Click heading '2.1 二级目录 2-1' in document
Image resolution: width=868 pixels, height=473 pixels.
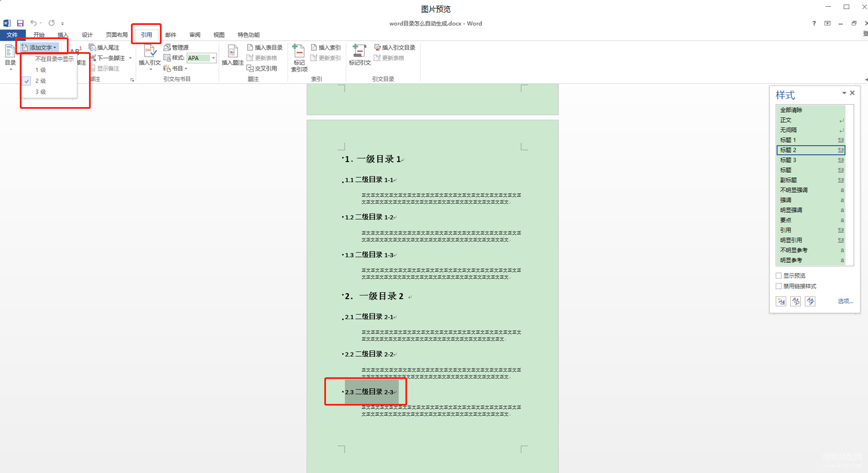[x=370, y=317]
